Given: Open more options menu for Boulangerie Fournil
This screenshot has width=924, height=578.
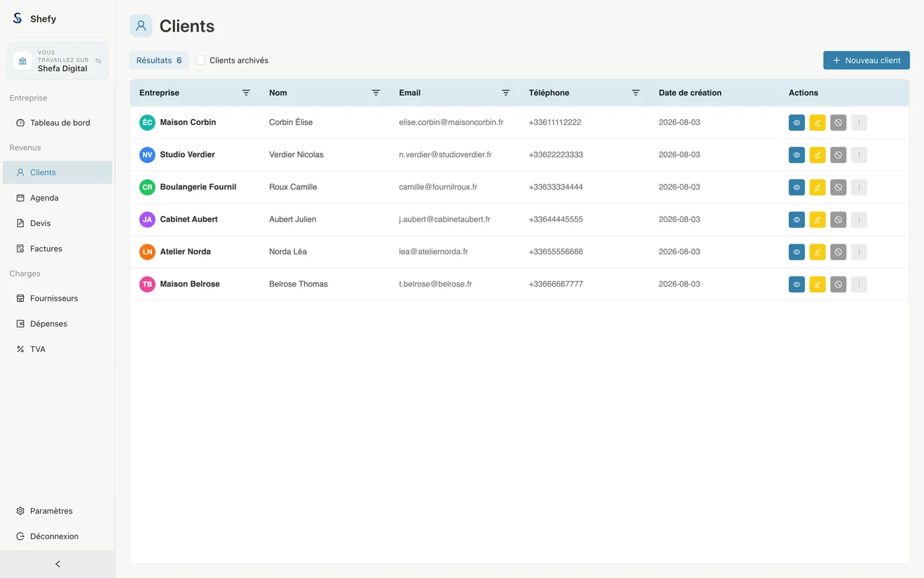Looking at the screenshot, I should tap(859, 188).
